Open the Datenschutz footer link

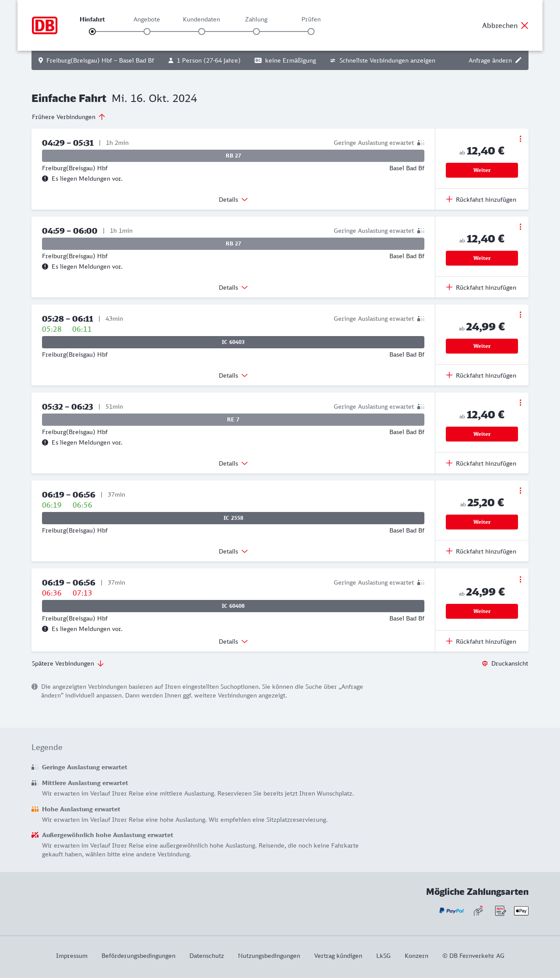(206, 956)
